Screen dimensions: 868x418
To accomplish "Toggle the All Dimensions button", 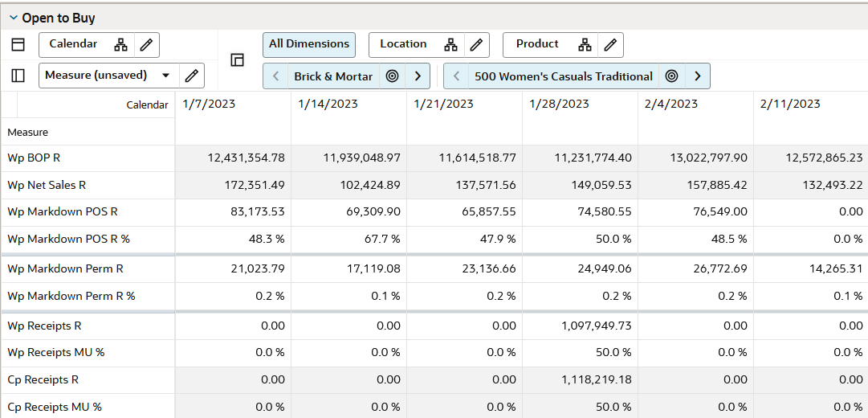I will (x=309, y=44).
